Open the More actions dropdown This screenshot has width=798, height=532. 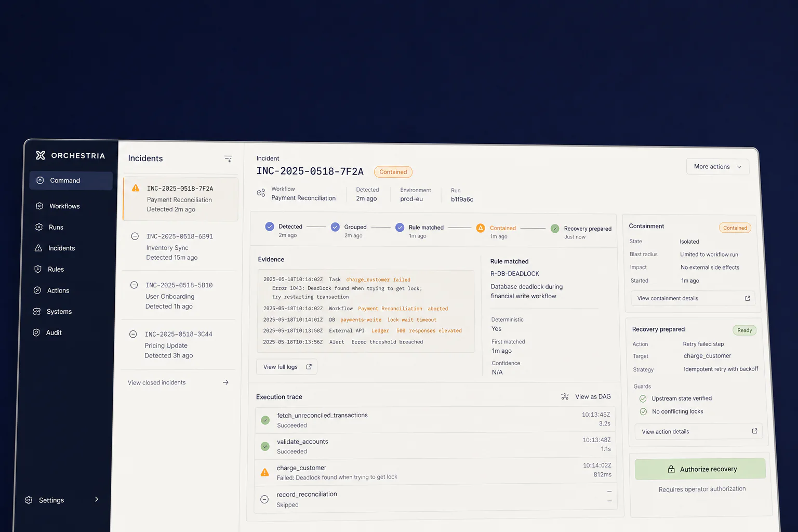(717, 167)
